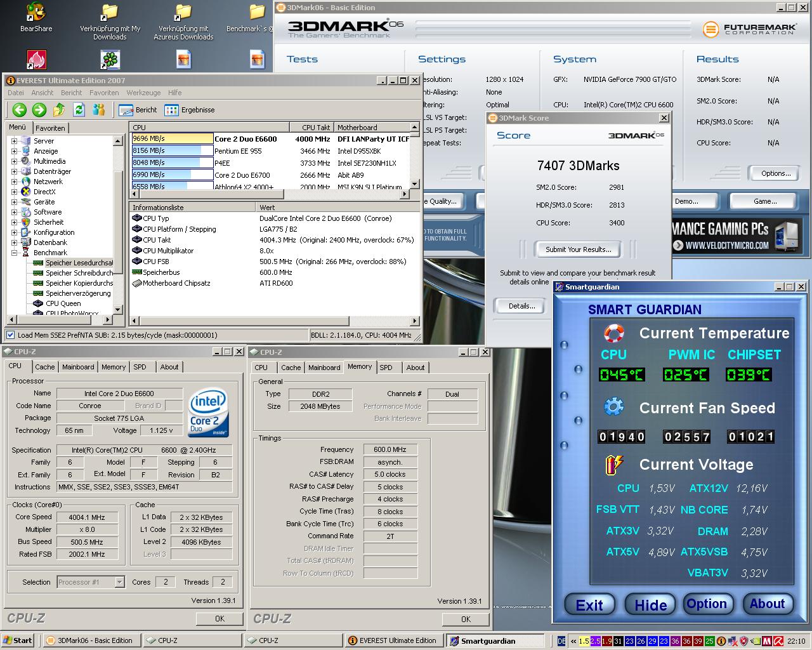The width and height of the screenshot is (812, 650).
Task: Expand the Anzeige tree node
Action: point(14,151)
